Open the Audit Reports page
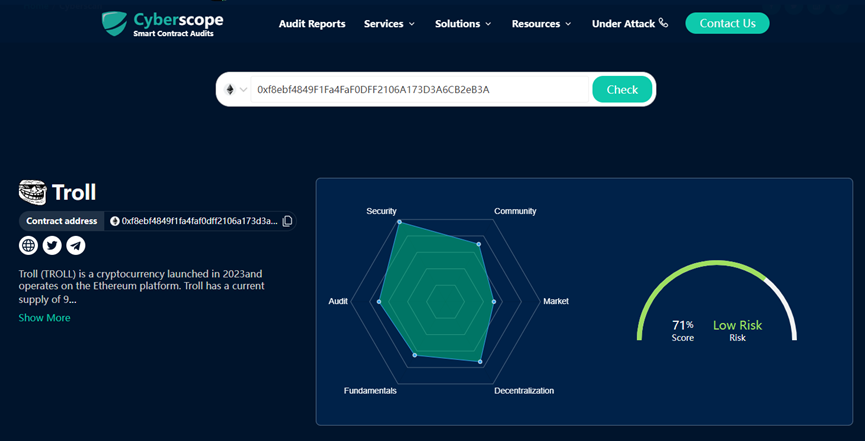The width and height of the screenshot is (865, 441). coord(312,24)
